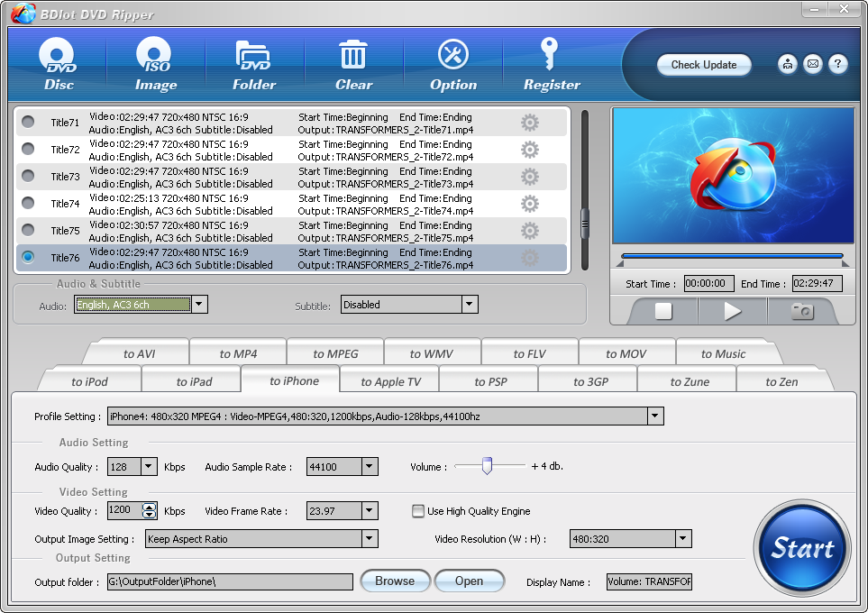Select the Title73 radio button
This screenshot has width=868, height=613.
click(28, 176)
